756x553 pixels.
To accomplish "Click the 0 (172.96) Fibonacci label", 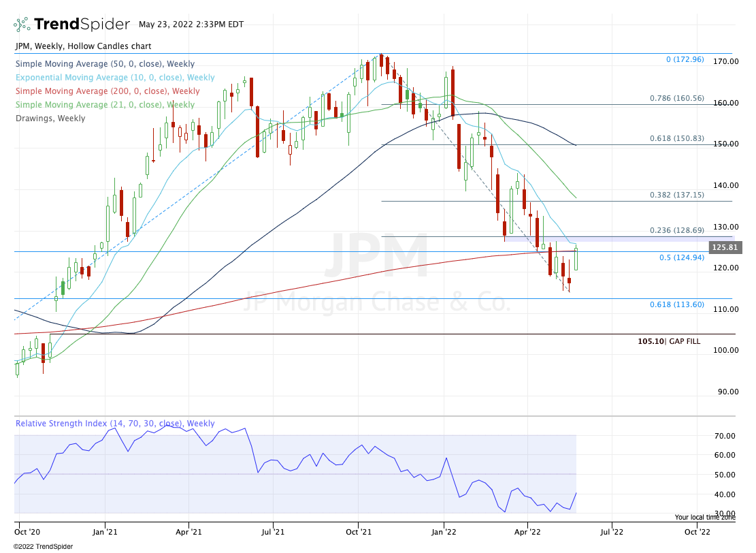I will coord(685,59).
